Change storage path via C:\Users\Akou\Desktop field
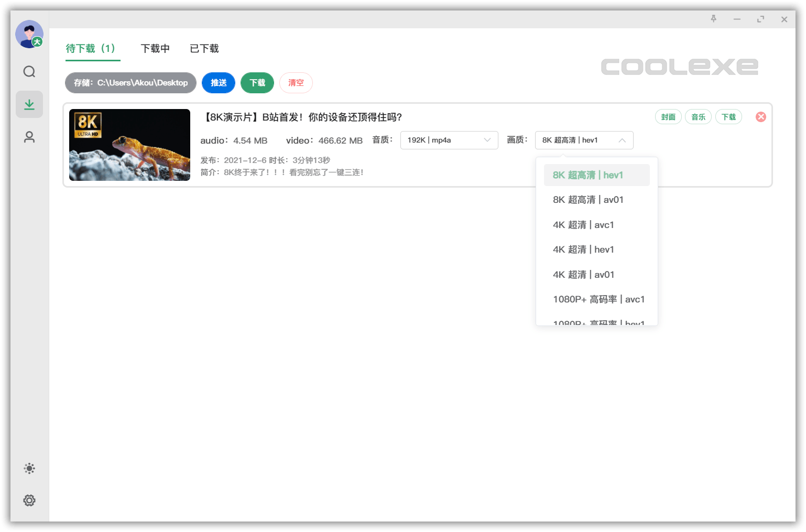The height and width of the screenshot is (532, 806). pos(130,82)
